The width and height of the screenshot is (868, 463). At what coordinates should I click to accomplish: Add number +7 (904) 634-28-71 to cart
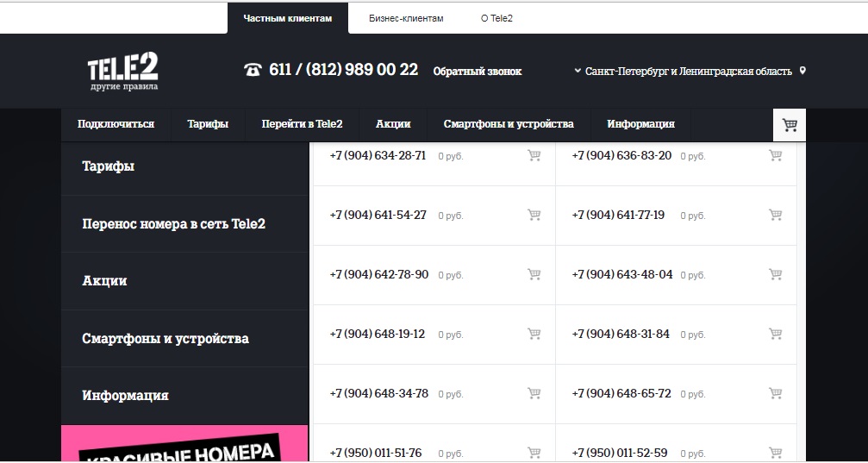click(534, 156)
